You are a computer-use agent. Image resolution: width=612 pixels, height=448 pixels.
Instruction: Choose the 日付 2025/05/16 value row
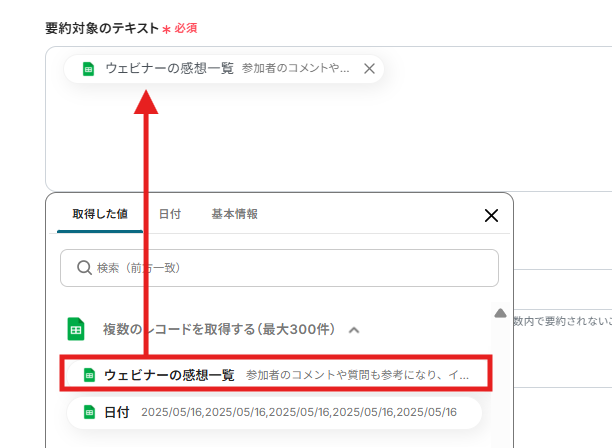(275, 412)
